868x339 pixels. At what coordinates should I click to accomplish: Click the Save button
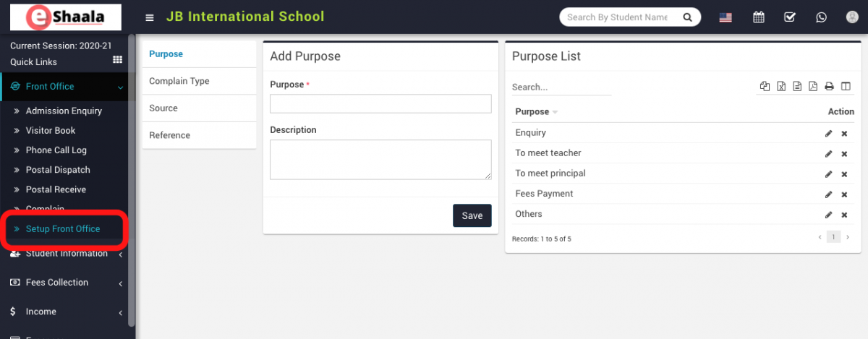pos(472,215)
